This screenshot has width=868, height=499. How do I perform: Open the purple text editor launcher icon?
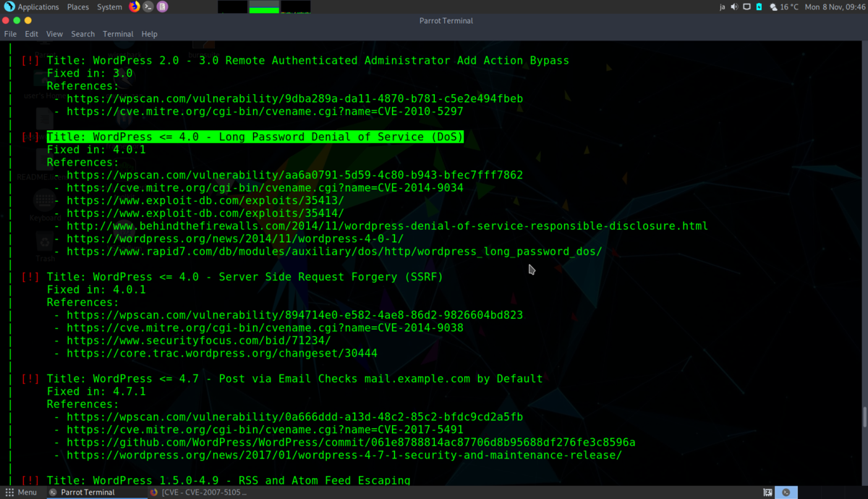(162, 7)
